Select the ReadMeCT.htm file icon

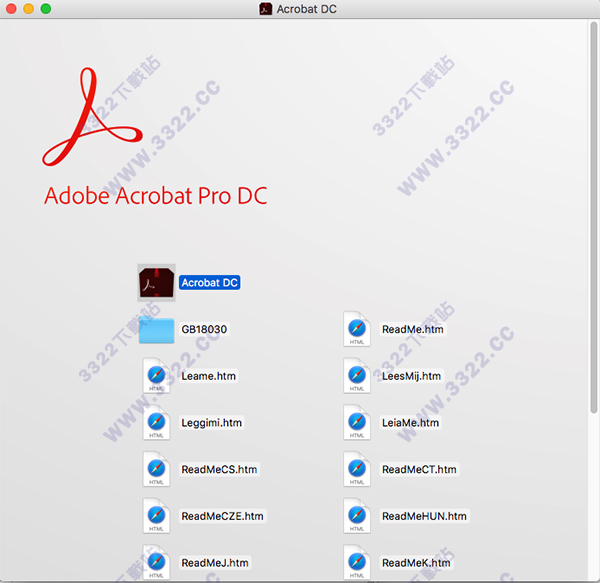[357, 469]
